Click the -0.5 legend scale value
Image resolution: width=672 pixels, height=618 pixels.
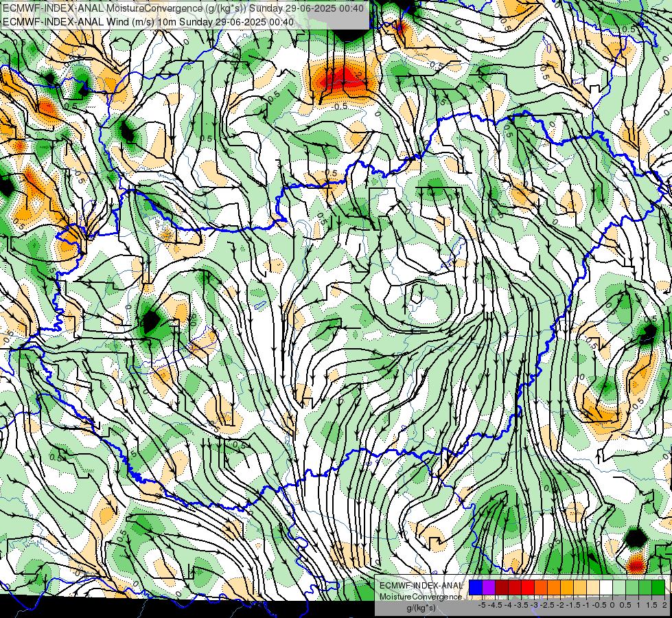click(599, 605)
